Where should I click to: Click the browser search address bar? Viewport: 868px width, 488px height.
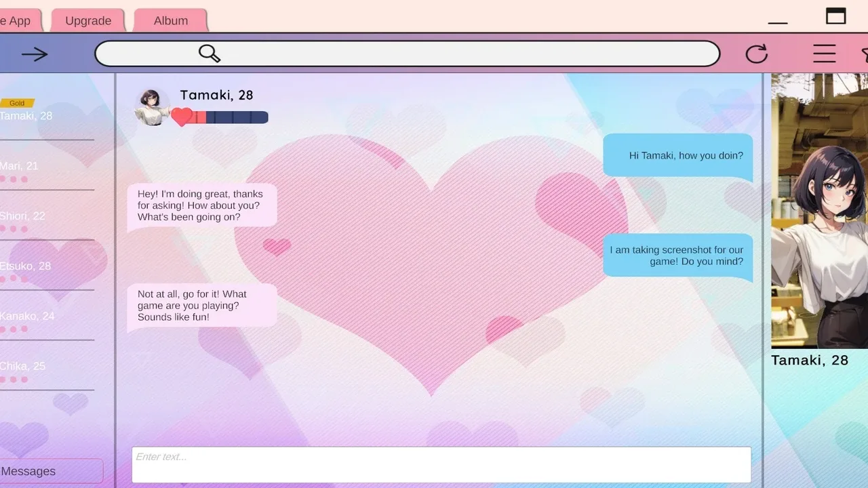461,54
